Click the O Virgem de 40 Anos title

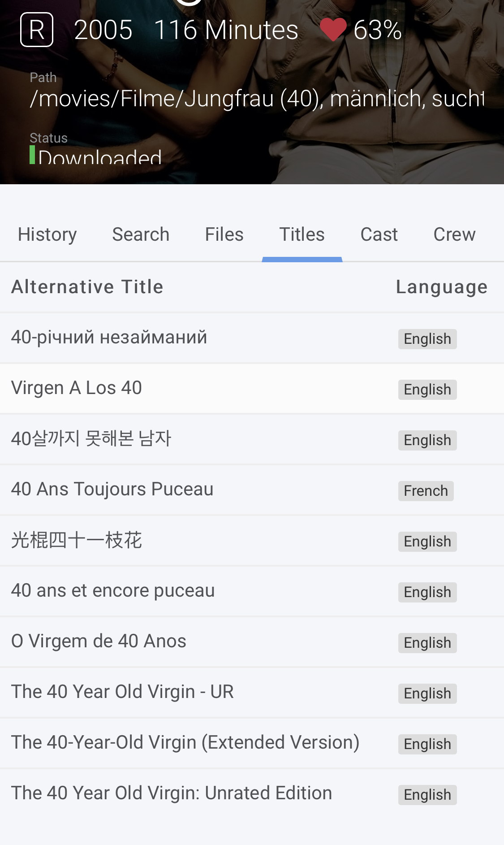(99, 641)
